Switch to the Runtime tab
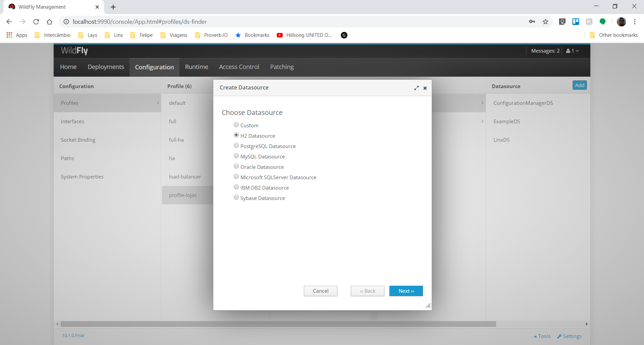The width and height of the screenshot is (644, 345). tap(197, 67)
